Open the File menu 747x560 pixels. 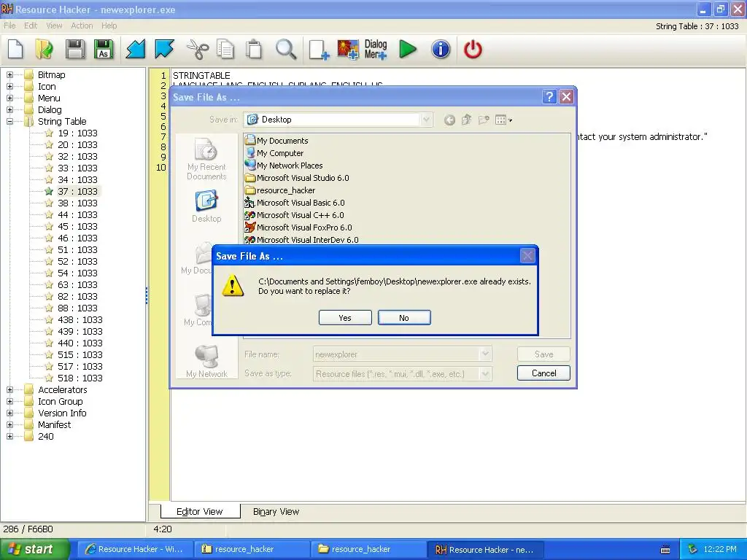click(9, 26)
